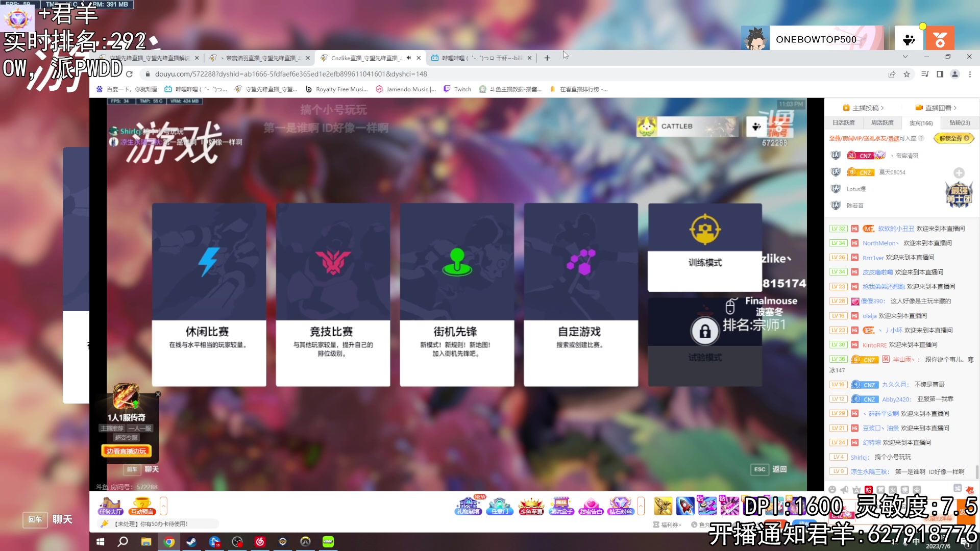This screenshot has width=980, height=551.
Task: Open Chrome three-dot menu
Action: pyautogui.click(x=970, y=74)
